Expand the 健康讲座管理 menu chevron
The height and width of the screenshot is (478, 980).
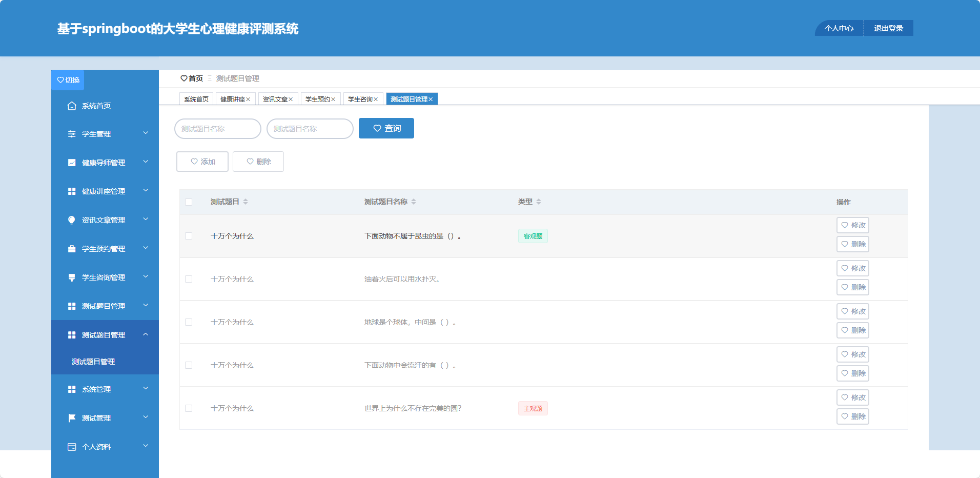(x=146, y=191)
